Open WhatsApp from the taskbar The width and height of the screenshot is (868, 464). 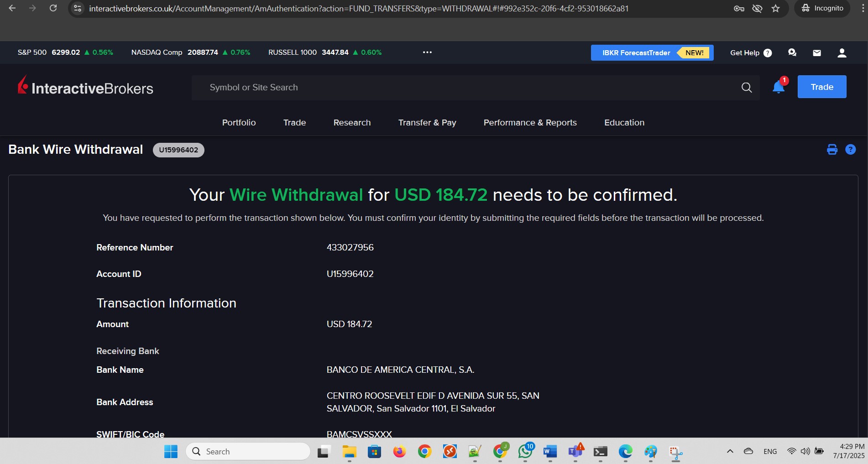coord(525,451)
